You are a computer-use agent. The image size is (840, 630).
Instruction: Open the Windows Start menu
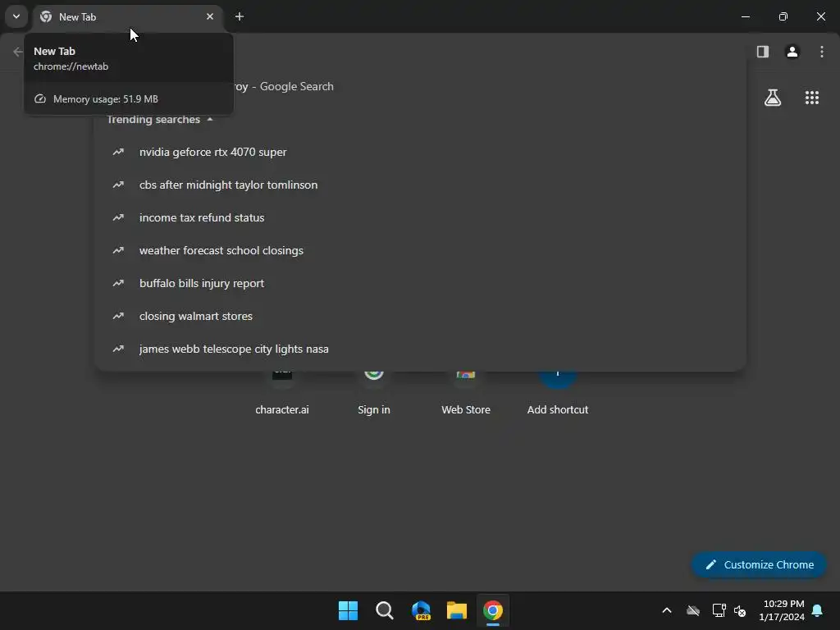(x=348, y=610)
